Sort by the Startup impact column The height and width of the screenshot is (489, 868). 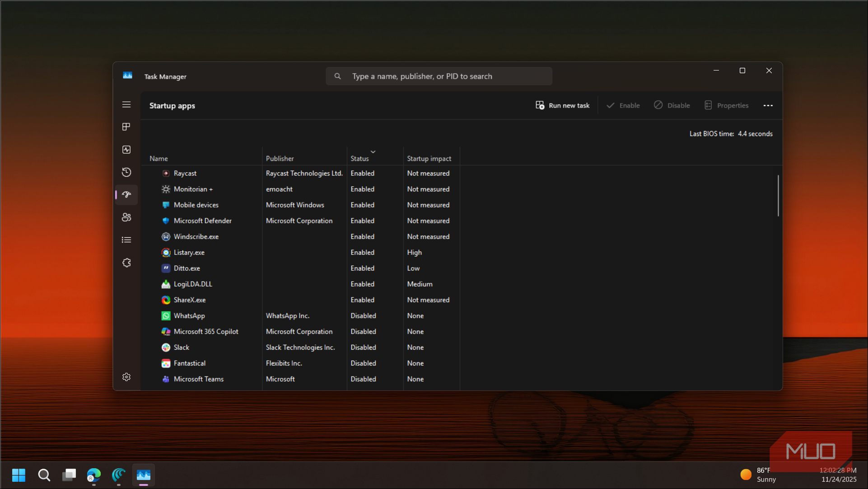[x=431, y=158]
